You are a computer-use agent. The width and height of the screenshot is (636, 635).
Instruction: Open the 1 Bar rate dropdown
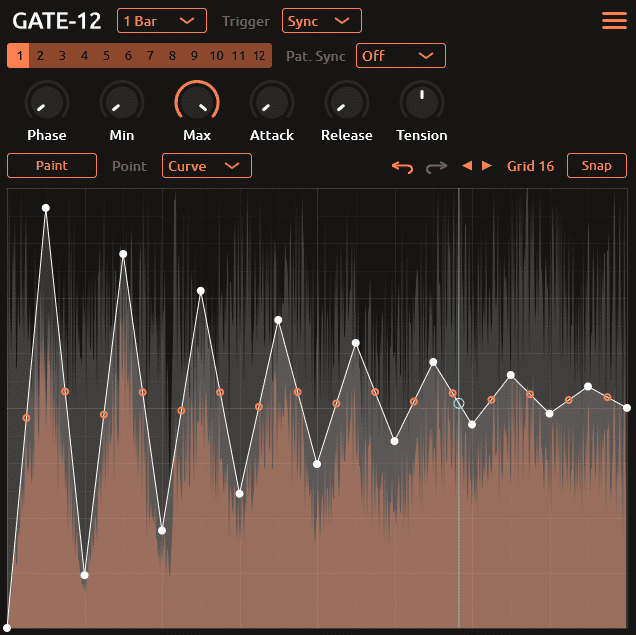(x=162, y=21)
